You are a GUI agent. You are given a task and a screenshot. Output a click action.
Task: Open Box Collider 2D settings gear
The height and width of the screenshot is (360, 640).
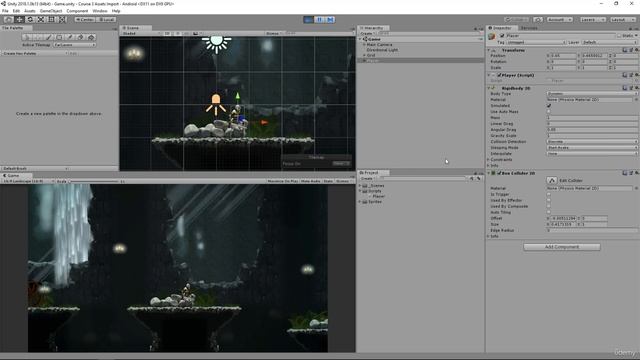point(636,173)
